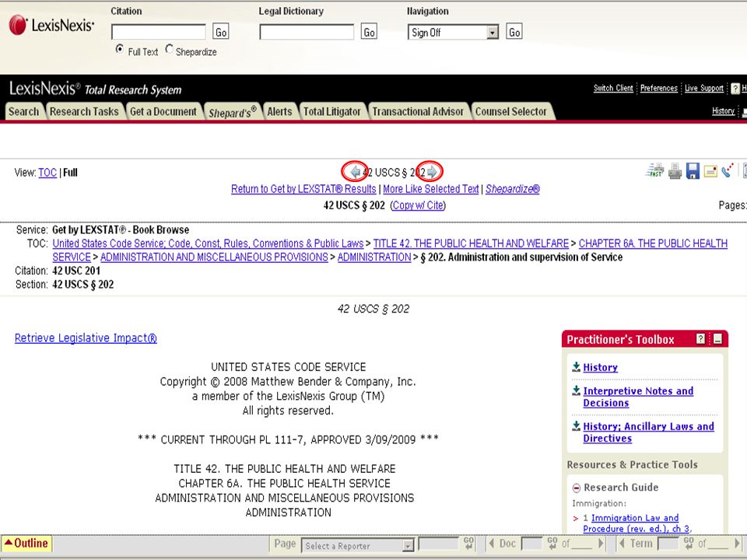Click Go arrow for Page number

click(x=468, y=544)
